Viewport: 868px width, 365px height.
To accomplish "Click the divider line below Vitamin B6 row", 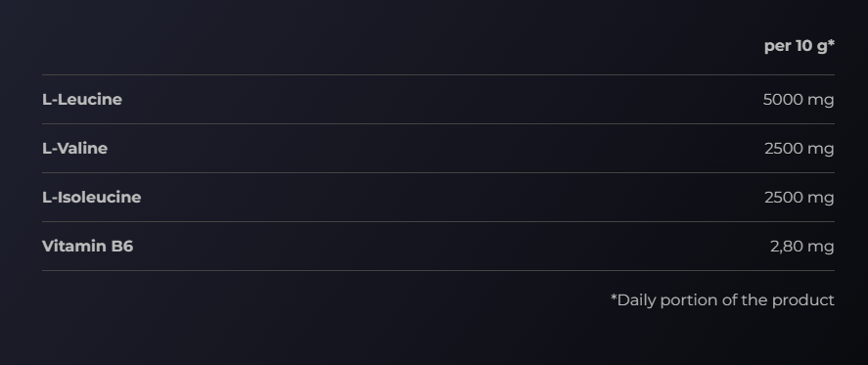I will [x=437, y=270].
